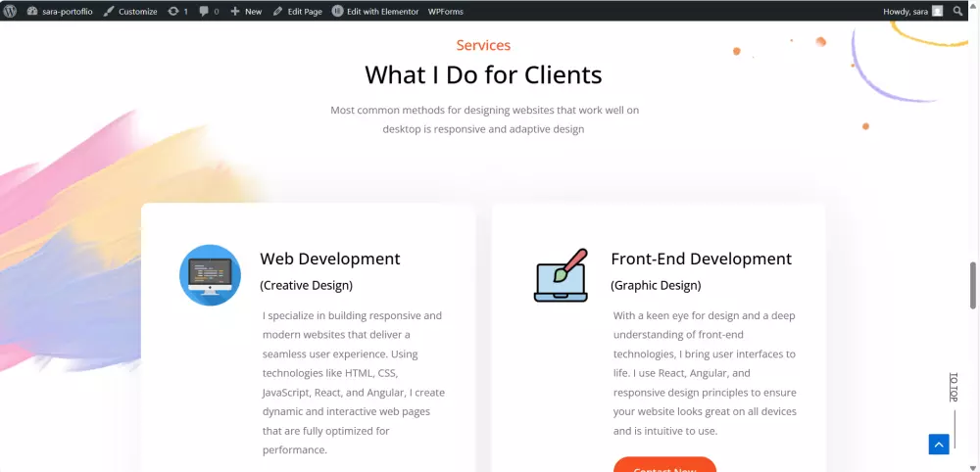Viewport: 980px width, 472px height.
Task: Click the New plus icon
Action: [x=235, y=11]
